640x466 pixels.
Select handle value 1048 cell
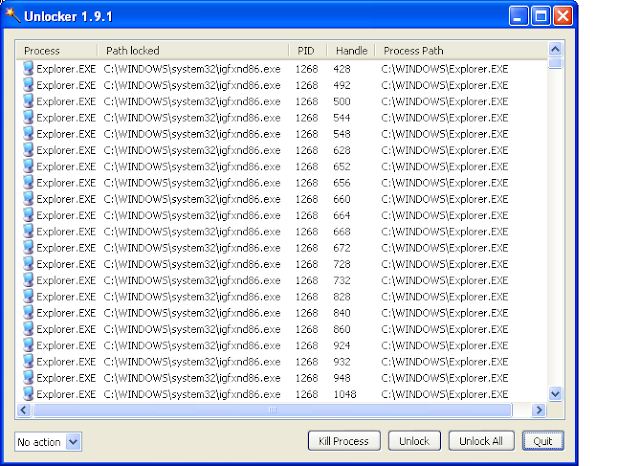(x=345, y=394)
